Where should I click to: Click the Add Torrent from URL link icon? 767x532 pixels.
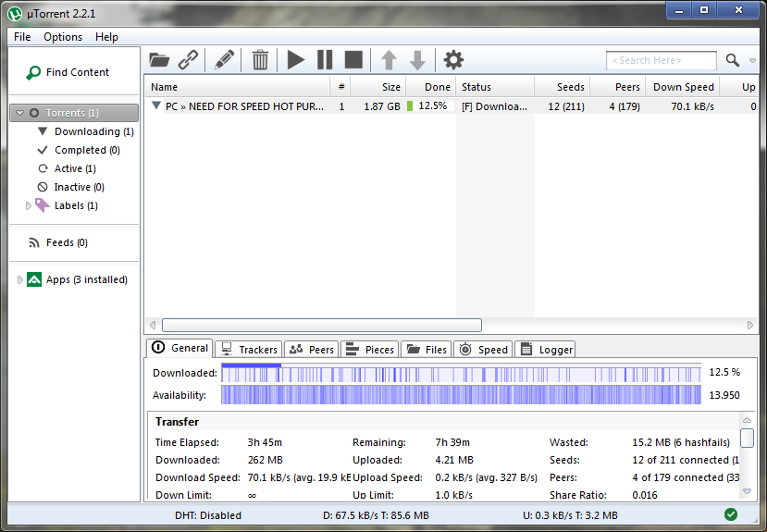[189, 60]
